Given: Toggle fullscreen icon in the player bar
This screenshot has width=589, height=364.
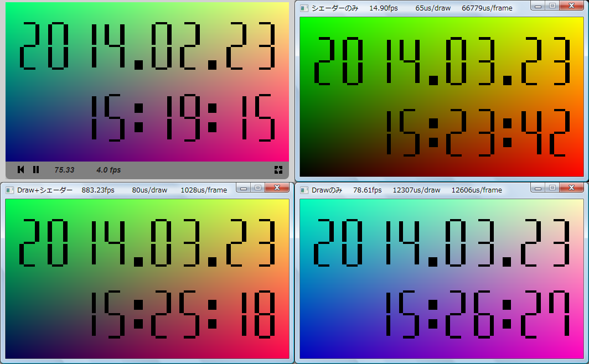Looking at the screenshot, I should point(278,170).
